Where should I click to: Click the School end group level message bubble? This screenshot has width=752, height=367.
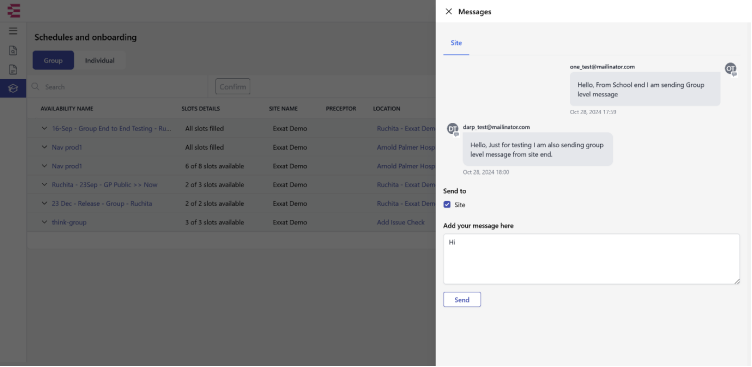click(645, 90)
